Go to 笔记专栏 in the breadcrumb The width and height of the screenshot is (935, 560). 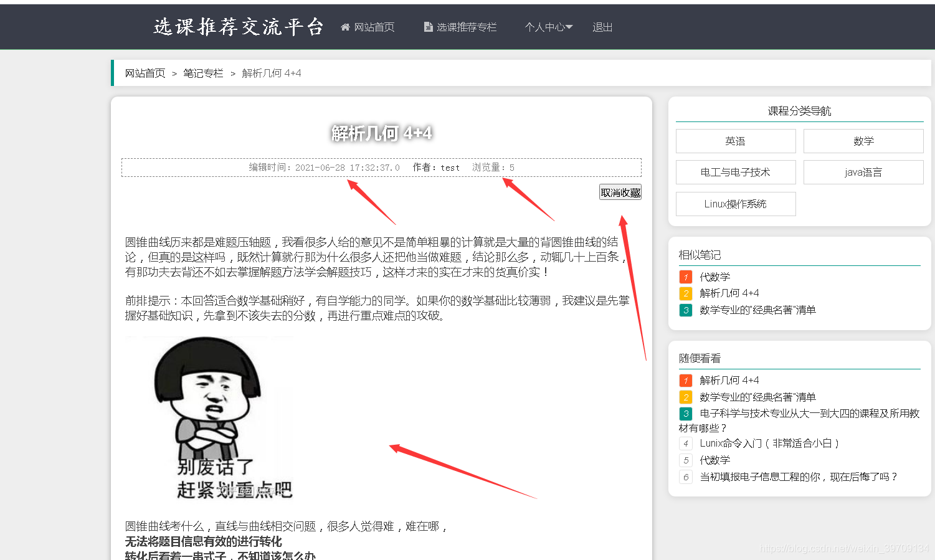click(x=203, y=74)
